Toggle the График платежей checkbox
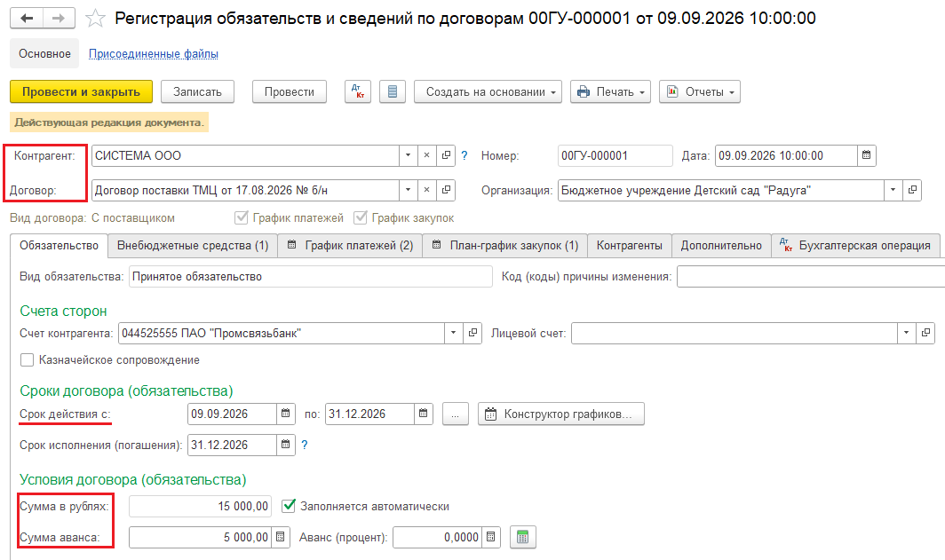 (241, 217)
